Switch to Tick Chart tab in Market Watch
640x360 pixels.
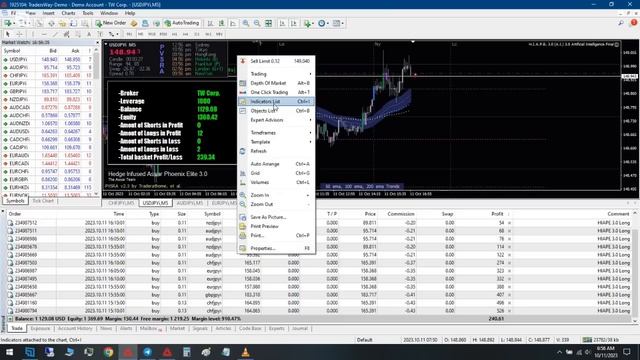[x=43, y=201]
